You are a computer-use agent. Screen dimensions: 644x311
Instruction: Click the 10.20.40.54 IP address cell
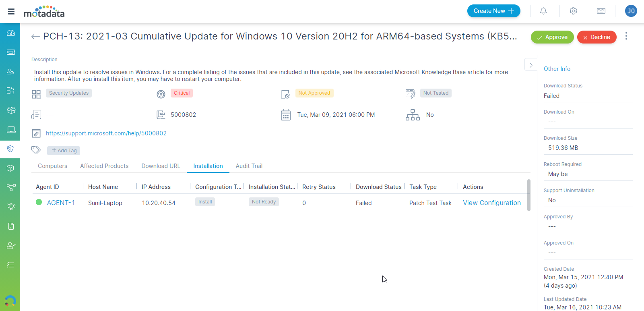click(x=159, y=203)
